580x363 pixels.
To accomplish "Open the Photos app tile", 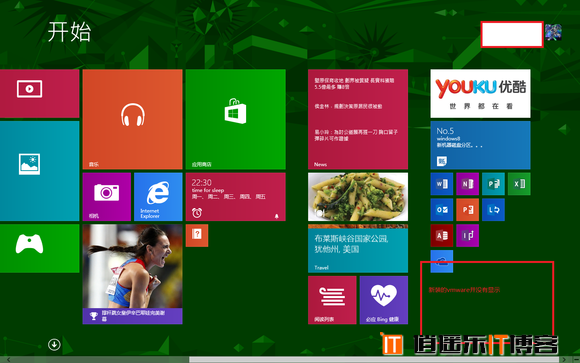I will [x=39, y=171].
